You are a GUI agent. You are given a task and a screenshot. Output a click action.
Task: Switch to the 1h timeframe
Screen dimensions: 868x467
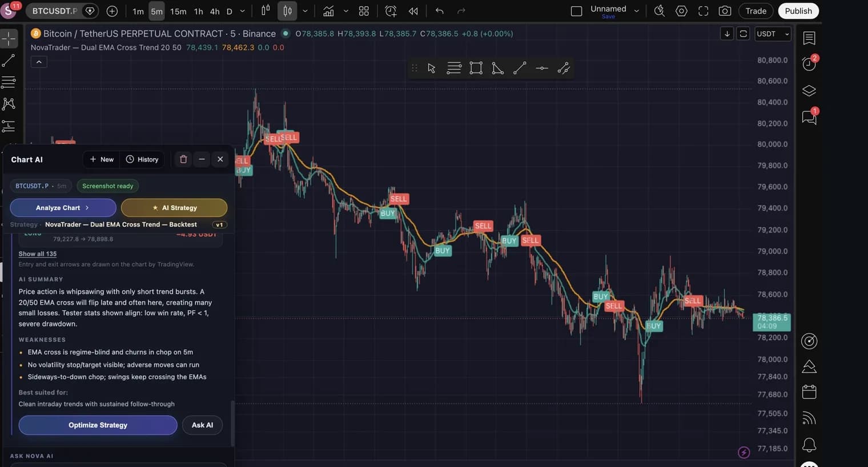click(x=198, y=11)
